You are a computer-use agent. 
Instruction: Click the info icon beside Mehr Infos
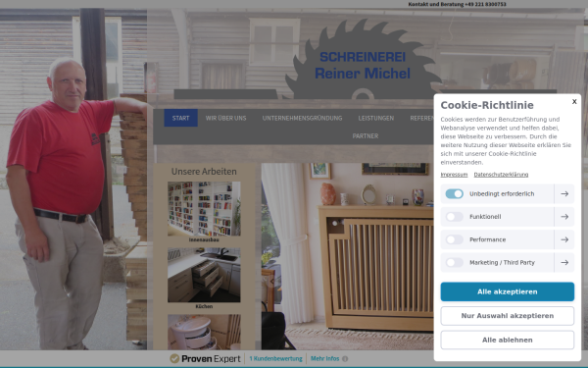click(345, 359)
